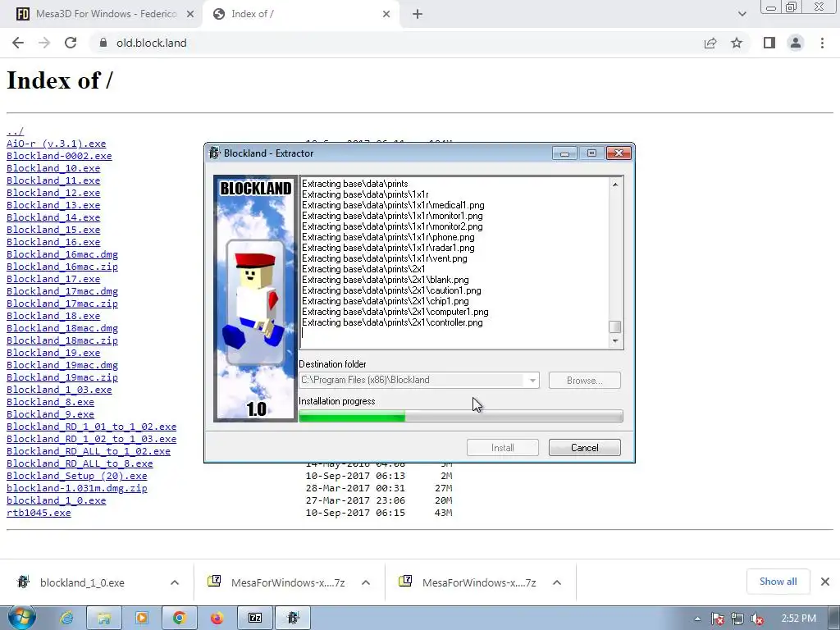Screen dimensions: 840x630
Task: Click the site lock icon
Action: point(103,43)
